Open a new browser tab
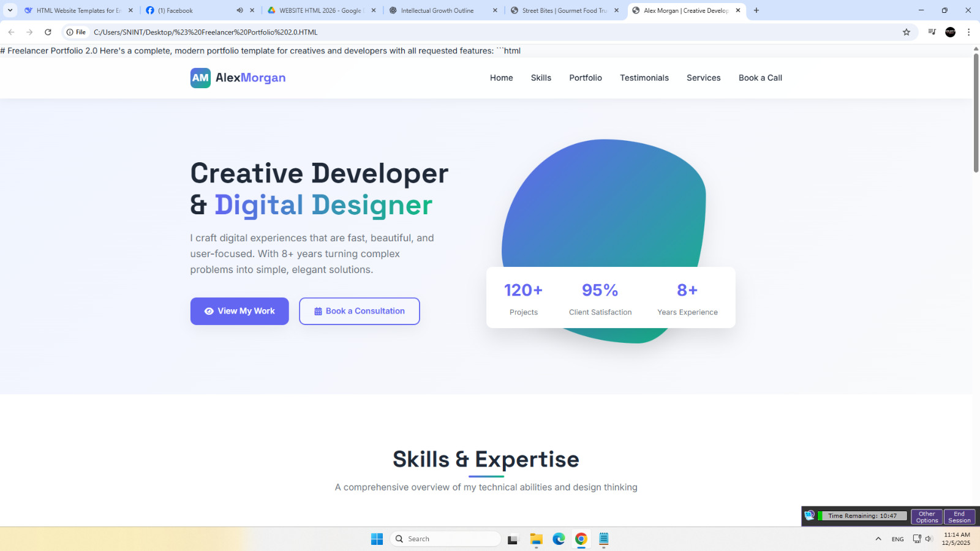 tap(756, 10)
